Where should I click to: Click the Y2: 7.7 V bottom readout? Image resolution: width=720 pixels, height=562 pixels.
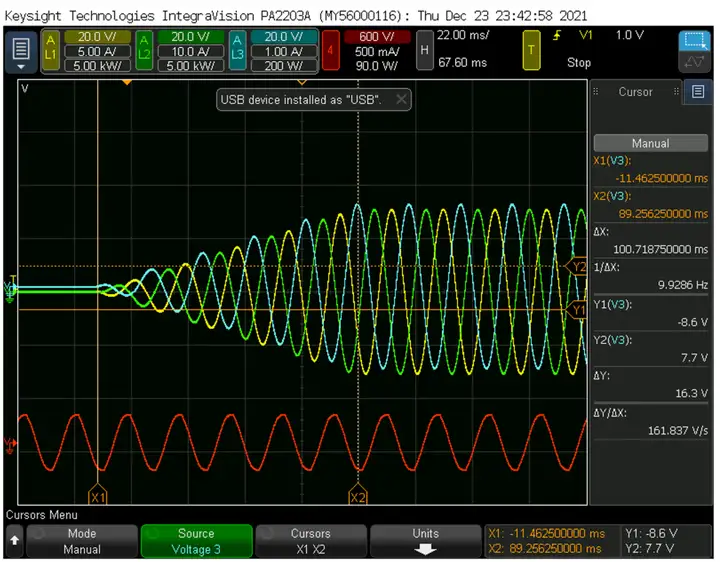coord(649,549)
